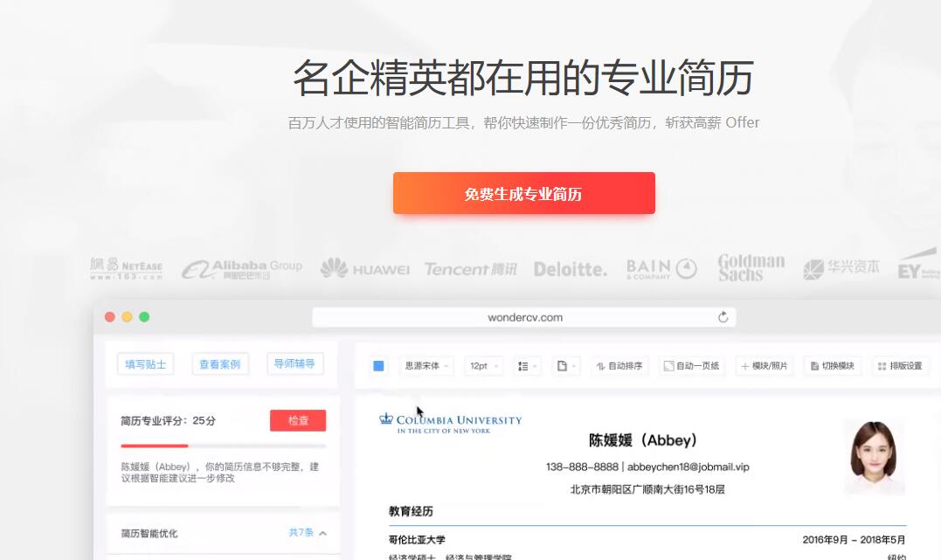This screenshot has width=941, height=560.
Task: Select the blue color swatch in toolbar
Action: coord(377,366)
